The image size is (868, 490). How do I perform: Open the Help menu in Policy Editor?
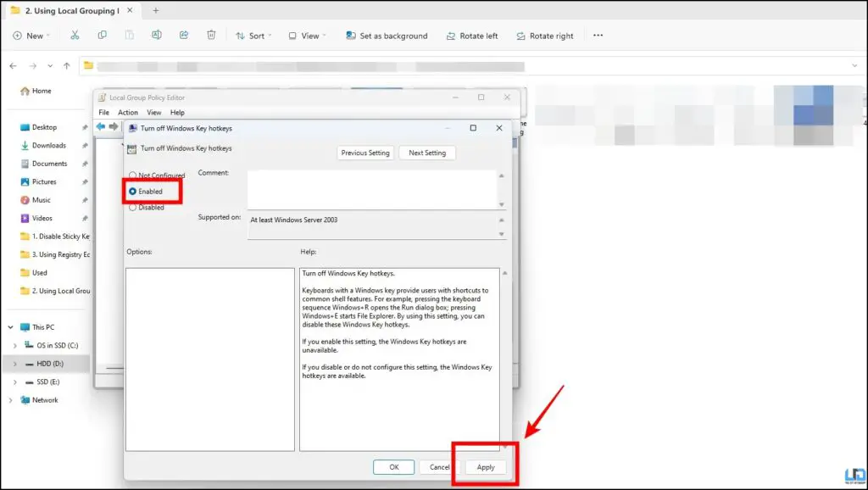177,113
